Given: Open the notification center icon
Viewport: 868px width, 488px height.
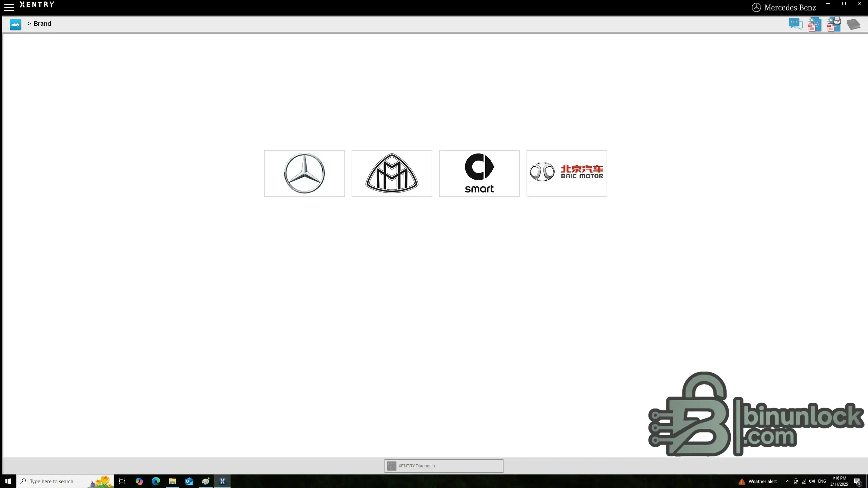Looking at the screenshot, I should point(857,481).
